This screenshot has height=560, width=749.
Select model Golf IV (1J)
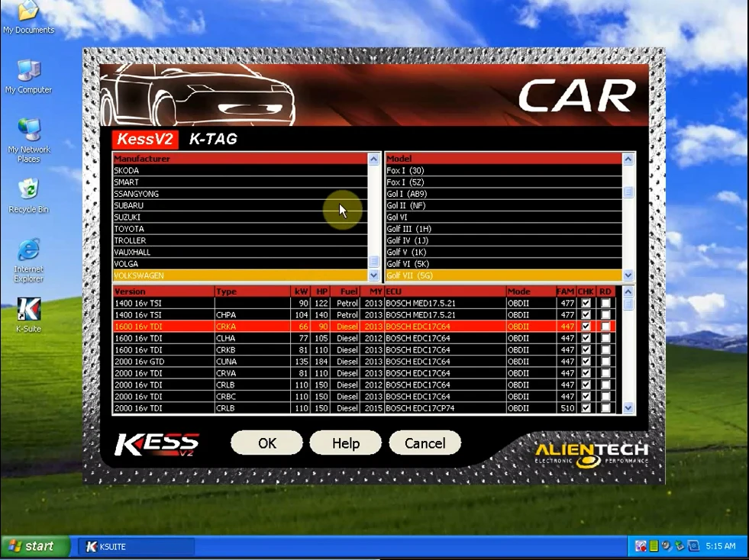[503, 240]
